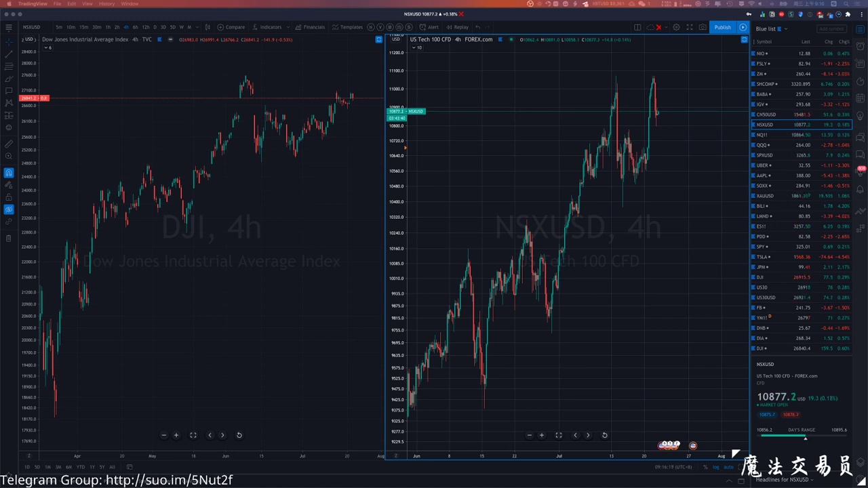Click the lock drawings icon in the sidebar
This screenshot has height=488, width=868.
[9, 197]
